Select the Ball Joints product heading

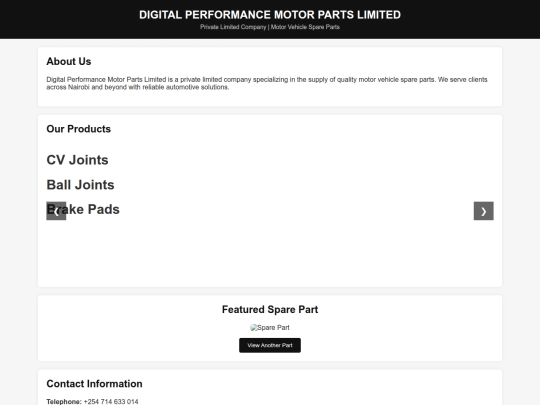(80, 185)
